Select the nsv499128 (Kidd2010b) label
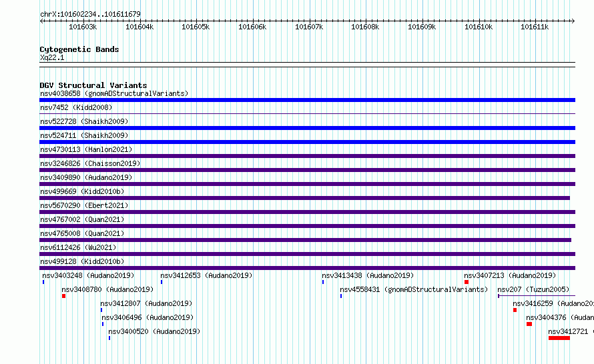This screenshot has width=594, height=364. point(82,261)
